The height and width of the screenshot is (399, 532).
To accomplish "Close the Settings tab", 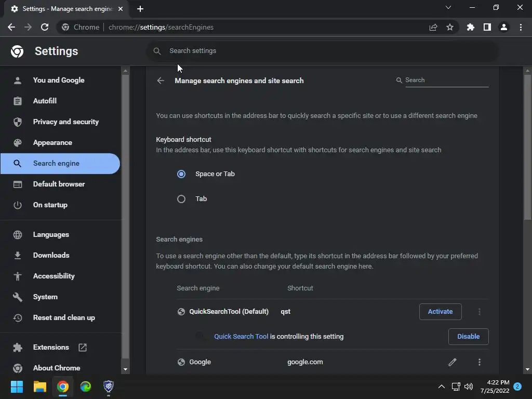I will point(121,9).
